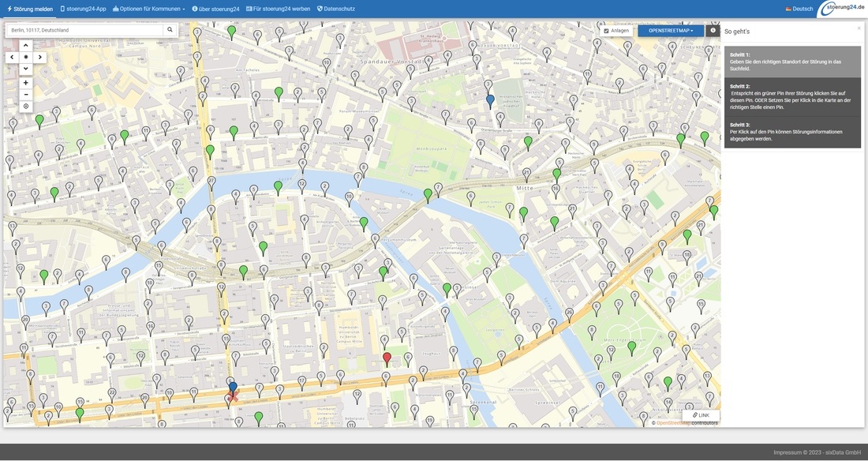Image resolution: width=868 pixels, height=461 pixels.
Task: Pan the map down with the arrow button
Action: click(26, 69)
